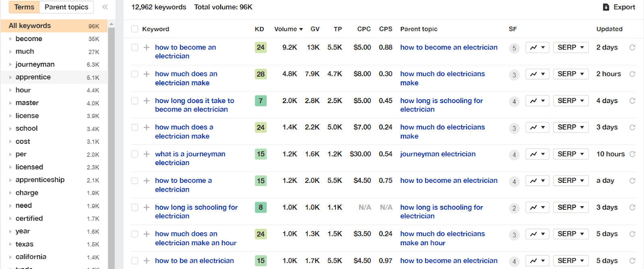Open trend chart for 'what is a journeyman electrician'
Screen dimensions: 644x269
pos(537,154)
